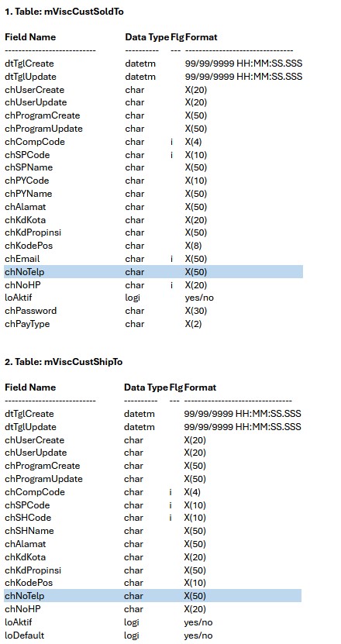Click the chEmail field name
Image resolution: width=341 pixels, height=644 pixels.
coord(22,259)
